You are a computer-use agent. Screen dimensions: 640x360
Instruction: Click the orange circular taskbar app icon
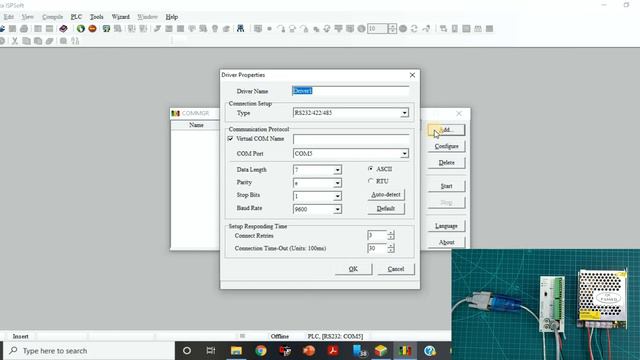click(x=309, y=351)
